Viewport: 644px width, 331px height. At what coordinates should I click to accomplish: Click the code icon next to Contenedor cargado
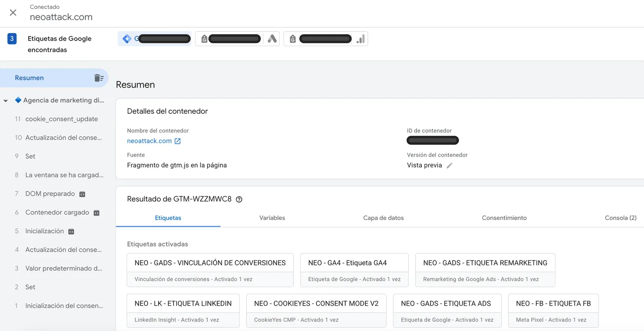(x=97, y=213)
